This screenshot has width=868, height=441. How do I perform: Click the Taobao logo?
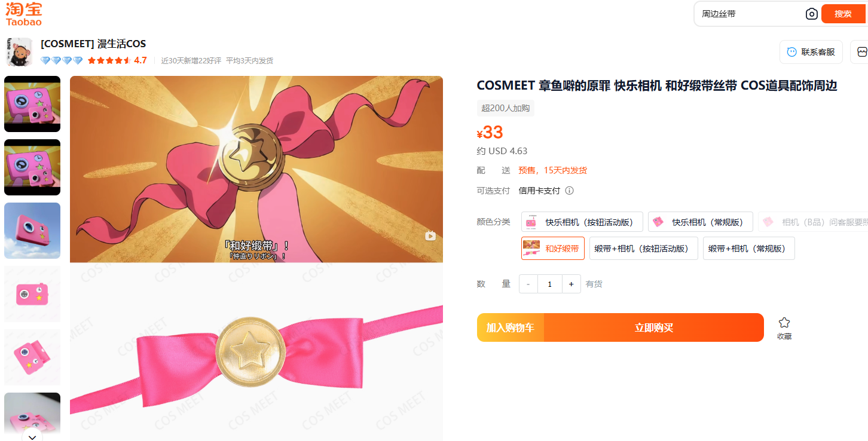(x=24, y=14)
